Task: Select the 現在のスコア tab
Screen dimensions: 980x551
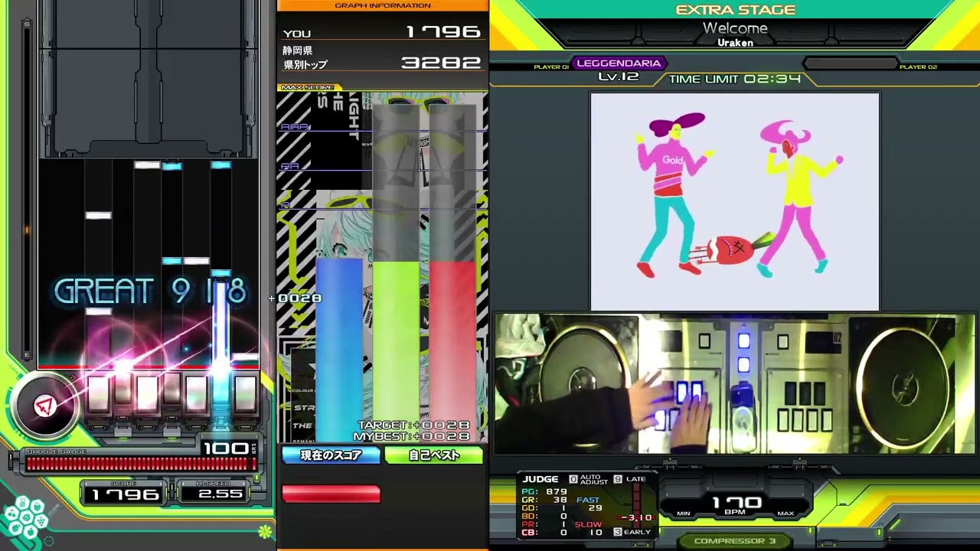Action: click(x=331, y=455)
